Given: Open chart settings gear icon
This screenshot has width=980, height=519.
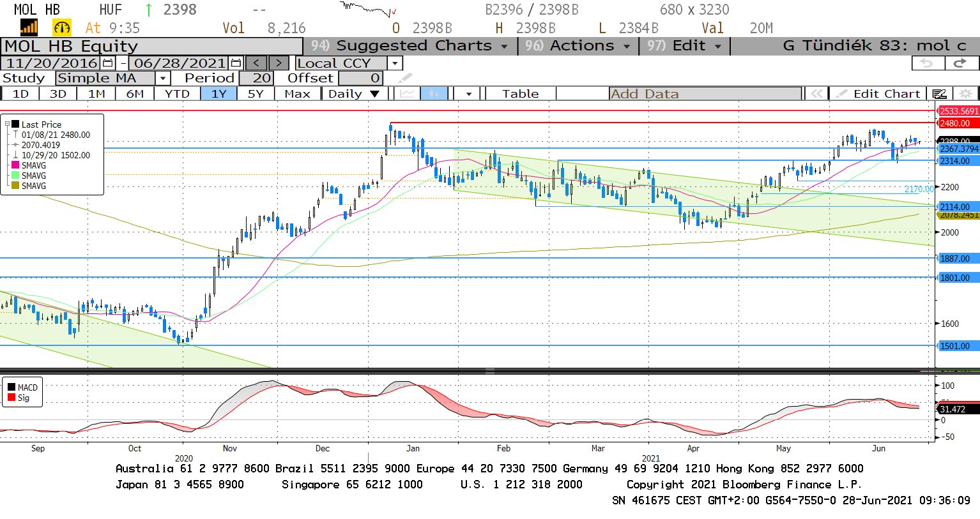Looking at the screenshot, I should coord(966,94).
